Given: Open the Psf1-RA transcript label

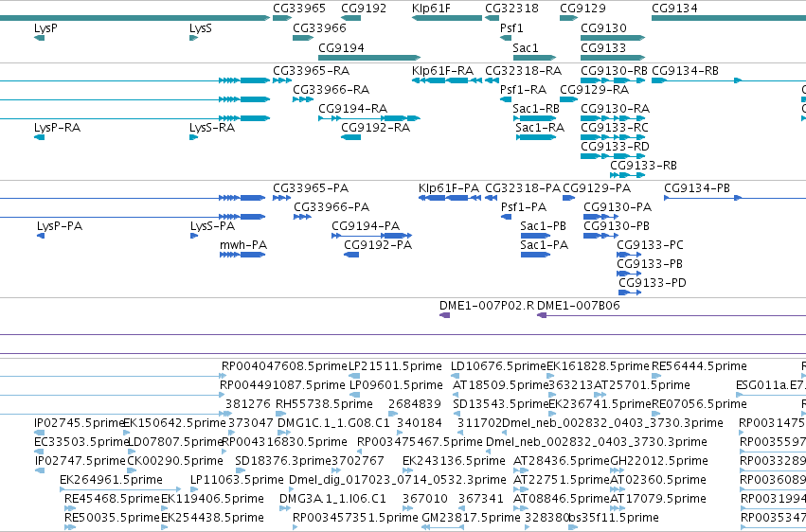Looking at the screenshot, I should pos(523,90).
